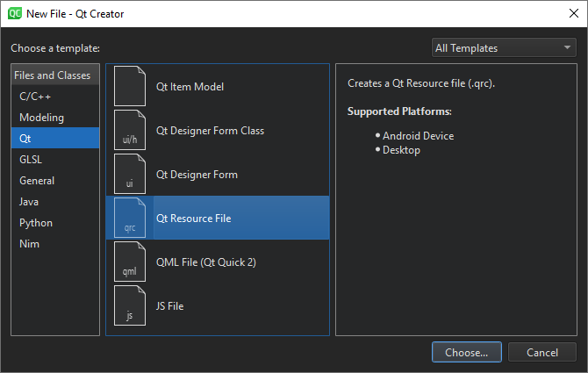Click the js file template icon

[130, 306]
